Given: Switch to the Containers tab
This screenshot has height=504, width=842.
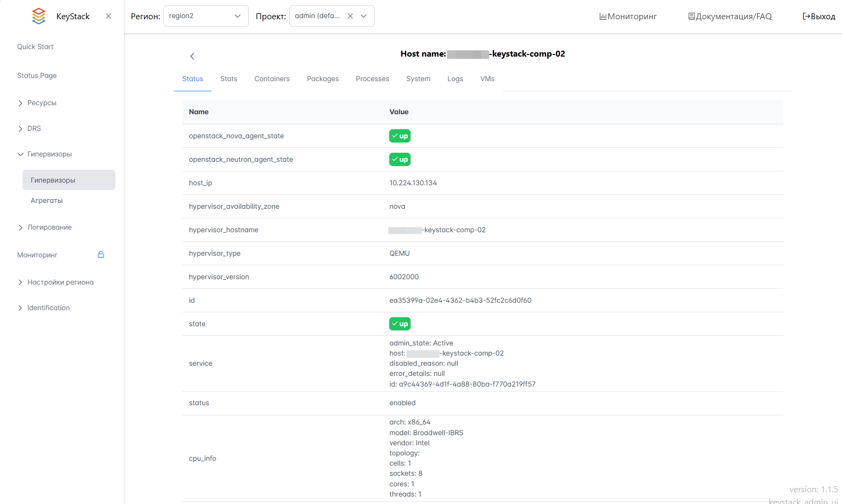Looking at the screenshot, I should click(272, 79).
